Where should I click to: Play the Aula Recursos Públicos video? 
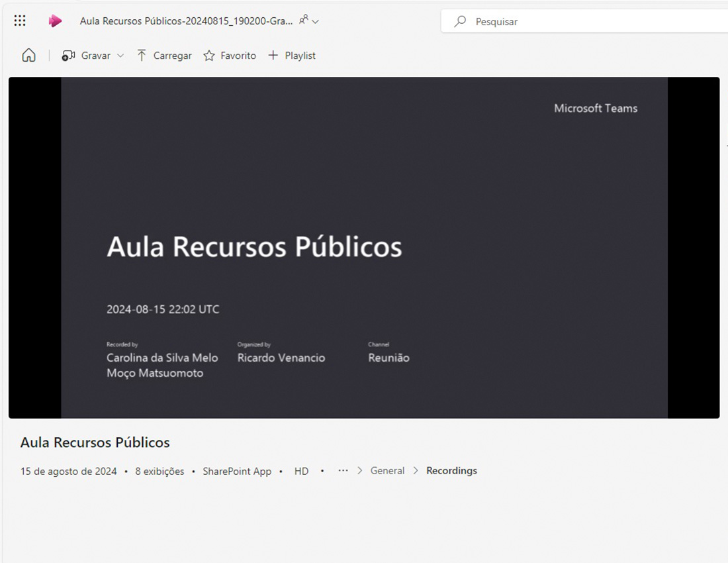click(364, 248)
